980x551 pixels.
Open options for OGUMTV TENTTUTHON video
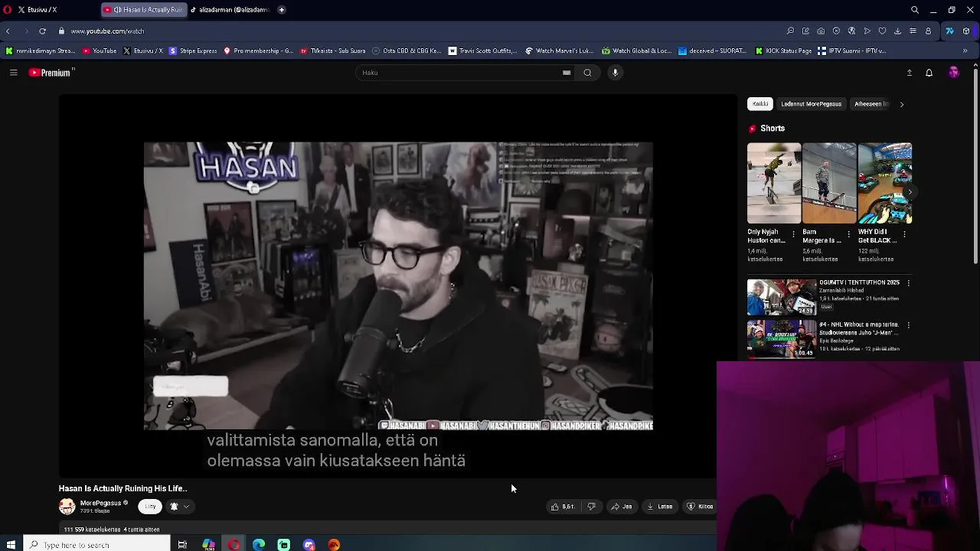909,283
